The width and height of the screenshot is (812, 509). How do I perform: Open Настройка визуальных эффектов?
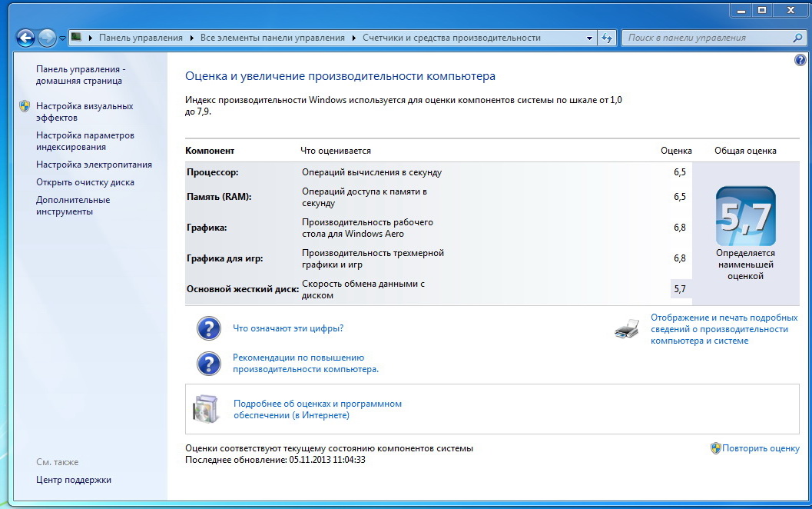(85, 112)
